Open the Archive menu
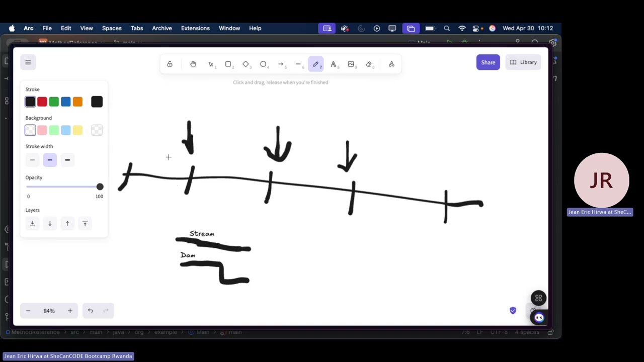Screen dimensions: 644x362 click(162, 28)
